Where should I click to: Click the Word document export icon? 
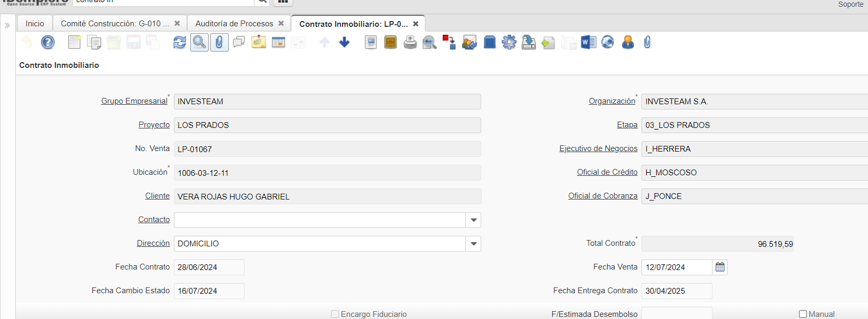pyautogui.click(x=588, y=42)
